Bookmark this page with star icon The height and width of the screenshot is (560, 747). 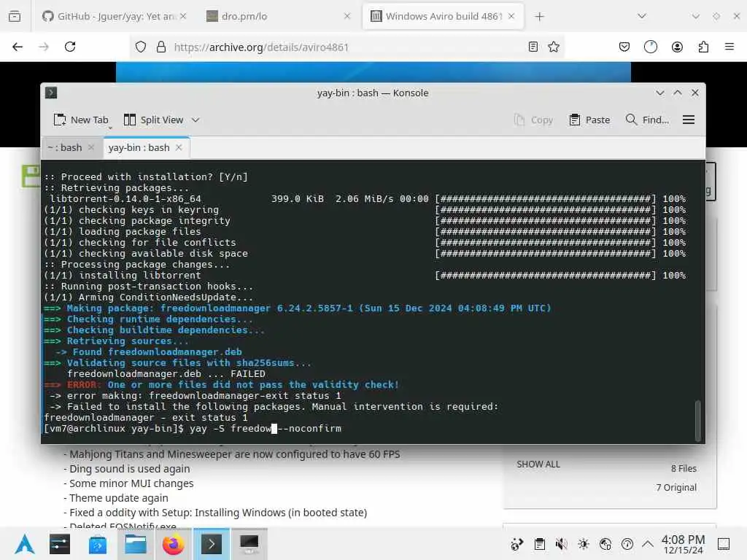pos(554,47)
